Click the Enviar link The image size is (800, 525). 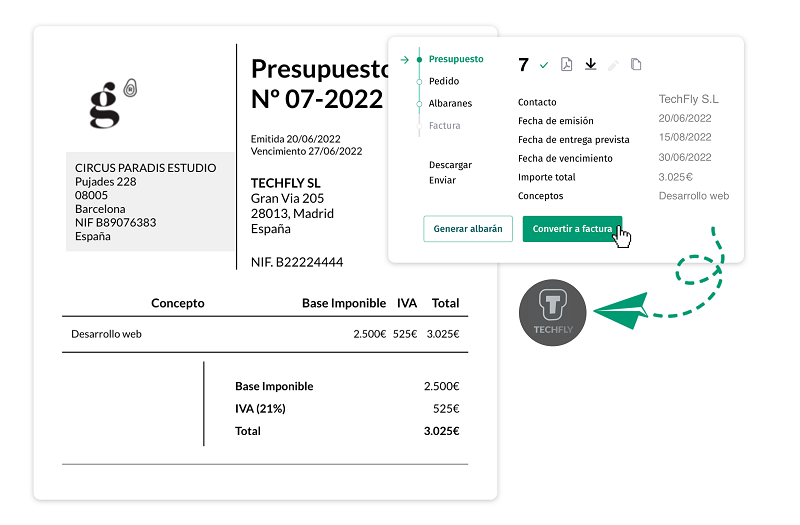coord(442,180)
